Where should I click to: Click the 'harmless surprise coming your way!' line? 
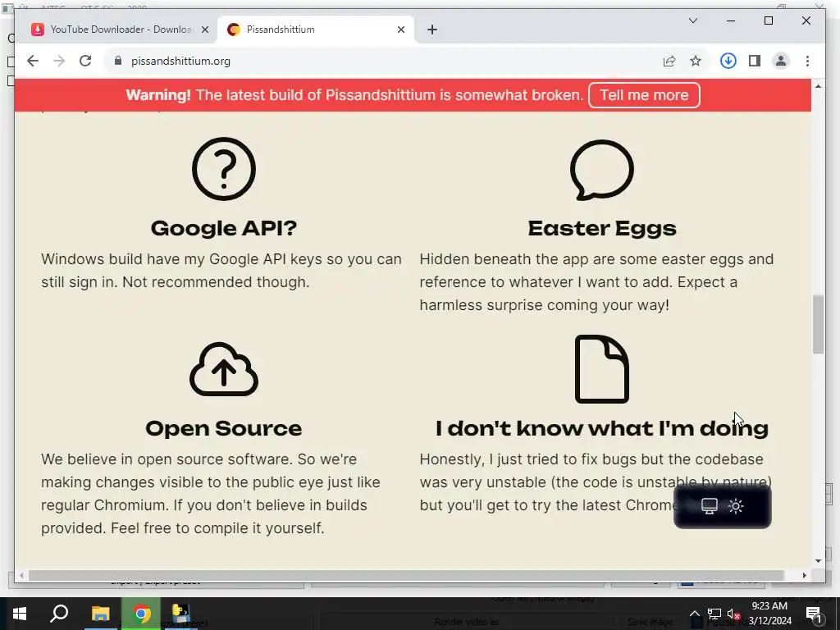[545, 305]
